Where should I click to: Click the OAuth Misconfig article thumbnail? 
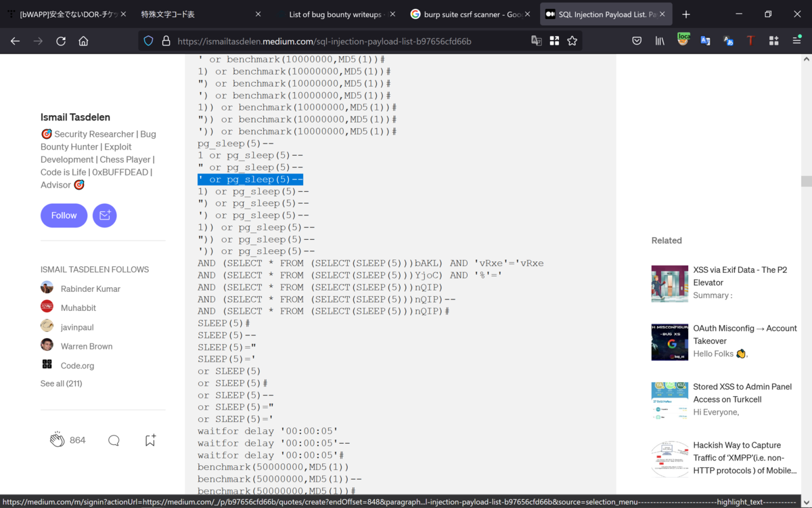point(670,341)
